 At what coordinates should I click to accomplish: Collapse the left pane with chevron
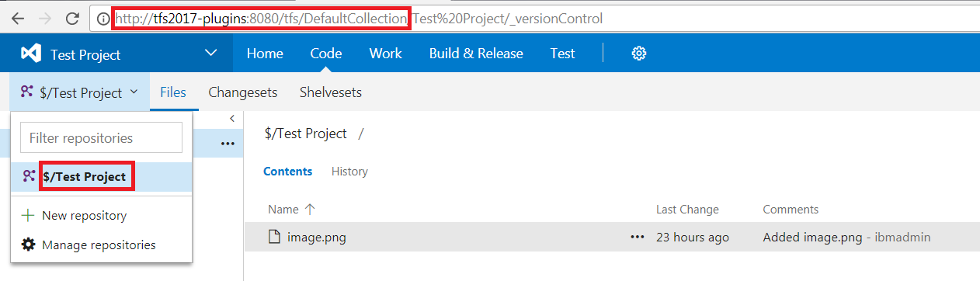(x=232, y=118)
